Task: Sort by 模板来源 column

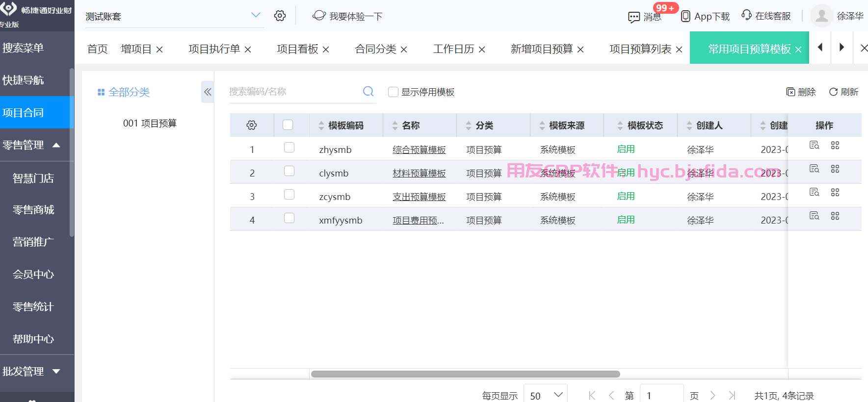Action: click(x=542, y=126)
